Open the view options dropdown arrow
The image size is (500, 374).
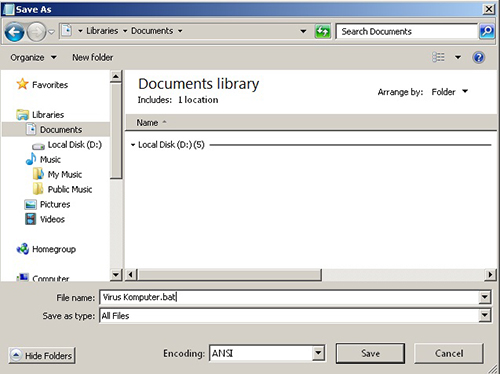click(458, 57)
